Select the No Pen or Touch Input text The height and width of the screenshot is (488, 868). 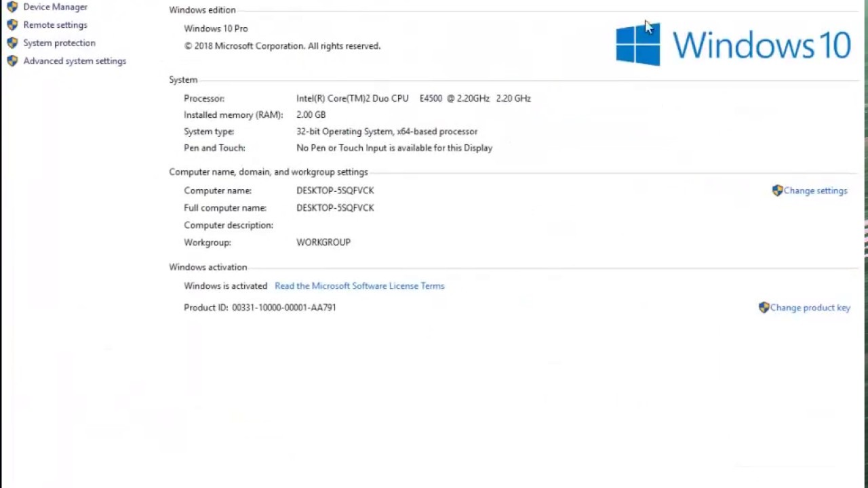[394, 148]
